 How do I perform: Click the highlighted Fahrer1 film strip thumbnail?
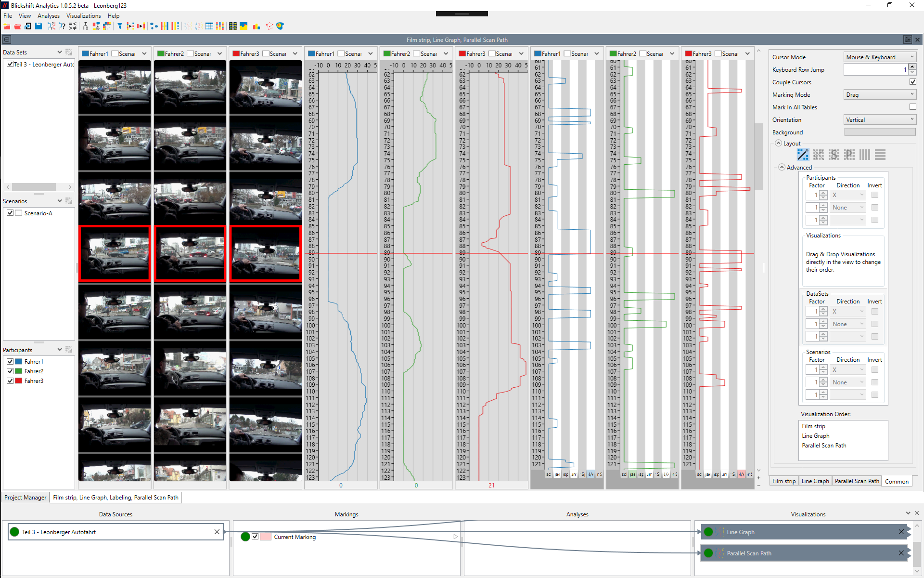click(115, 253)
